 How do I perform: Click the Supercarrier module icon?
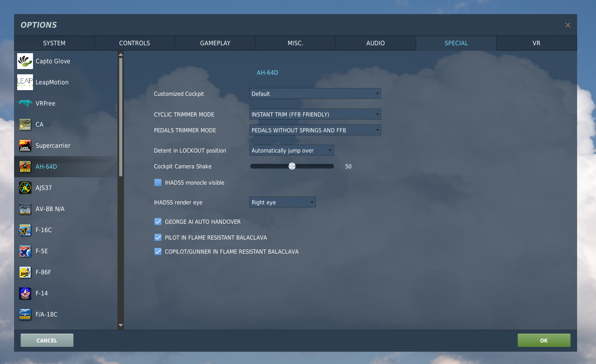[x=25, y=146]
